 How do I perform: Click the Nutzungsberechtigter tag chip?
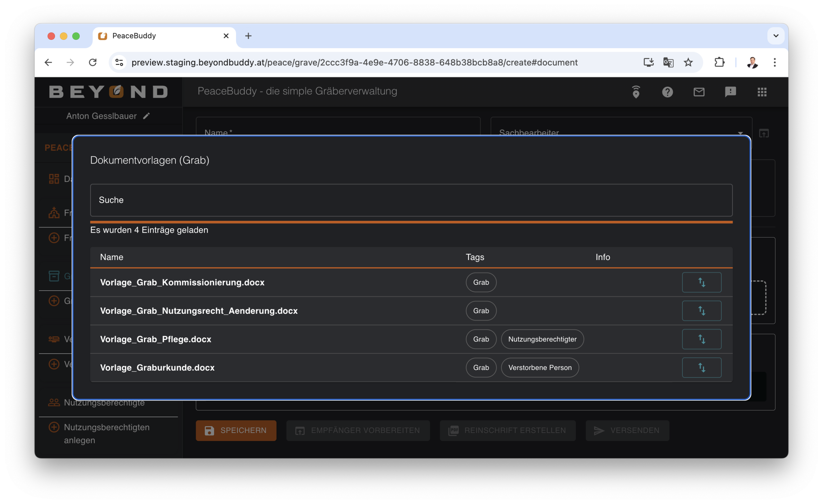click(x=542, y=339)
